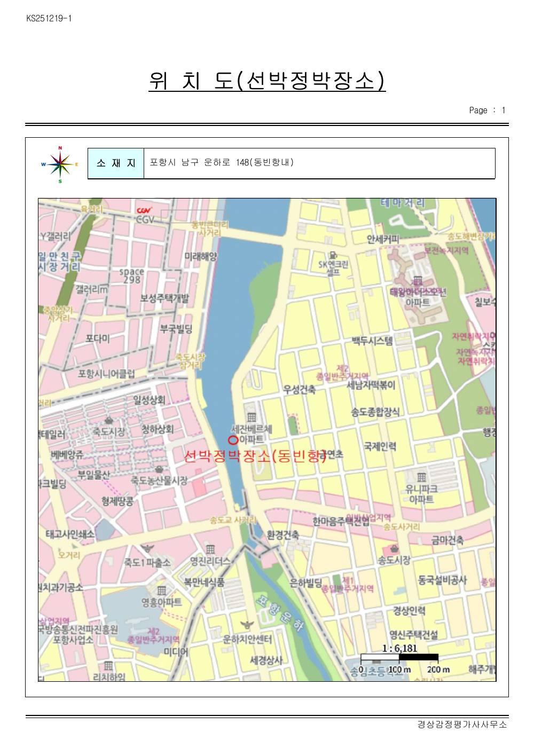Click the 영흥아파트 building icon
The height and width of the screenshot is (756, 534).
point(161,590)
